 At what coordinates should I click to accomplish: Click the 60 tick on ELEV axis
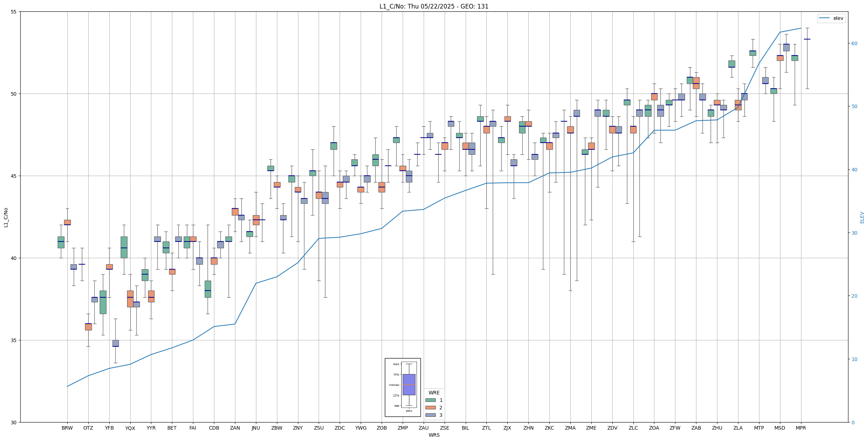[x=854, y=43]
